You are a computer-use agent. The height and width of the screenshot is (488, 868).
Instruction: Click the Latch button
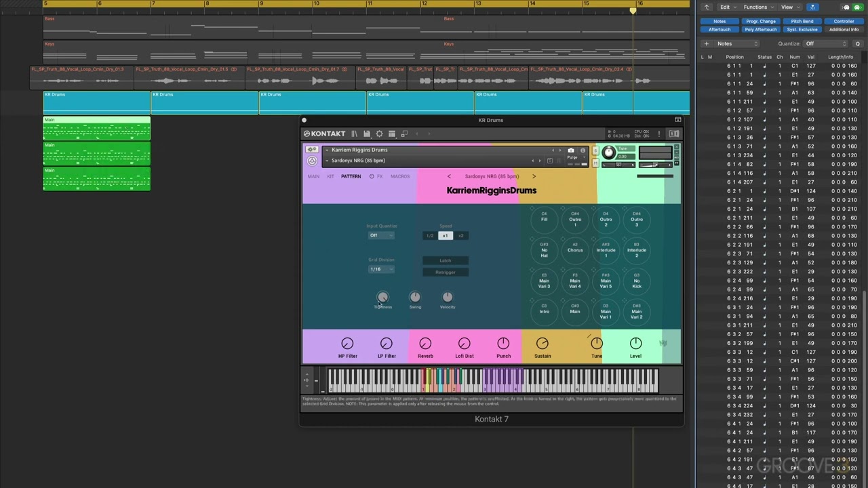click(x=445, y=260)
